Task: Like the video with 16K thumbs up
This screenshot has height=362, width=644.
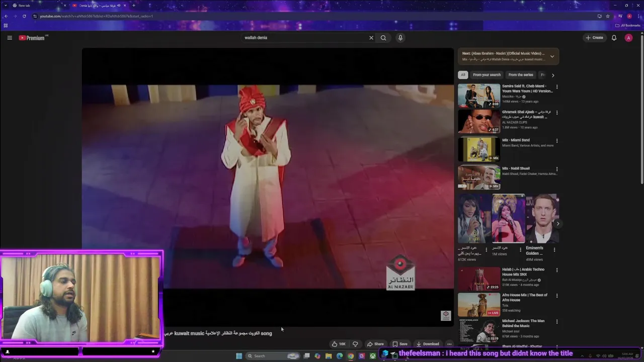Action: 339,344
